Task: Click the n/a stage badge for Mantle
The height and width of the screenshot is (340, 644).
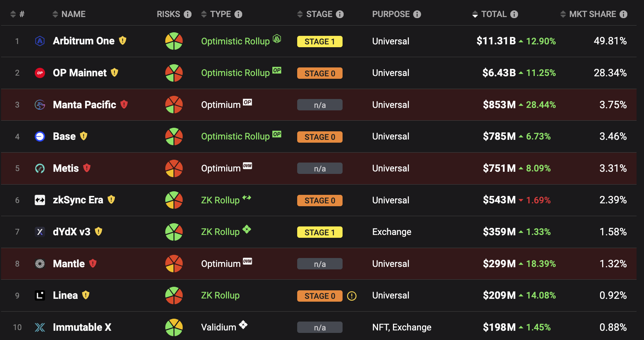Action: pos(320,264)
